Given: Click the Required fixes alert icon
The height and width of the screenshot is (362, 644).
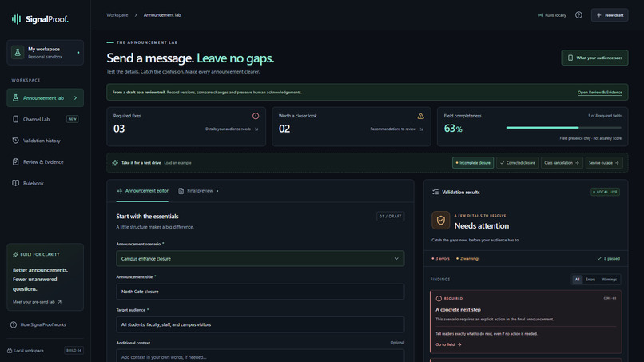Looking at the screenshot, I should coord(256,117).
